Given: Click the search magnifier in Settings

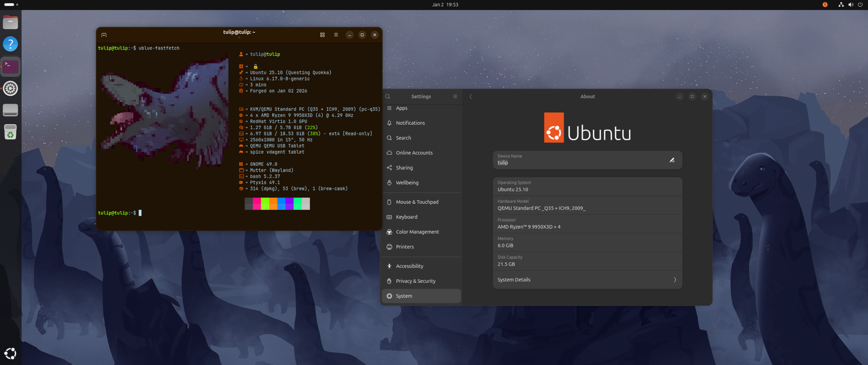Looking at the screenshot, I should (388, 96).
